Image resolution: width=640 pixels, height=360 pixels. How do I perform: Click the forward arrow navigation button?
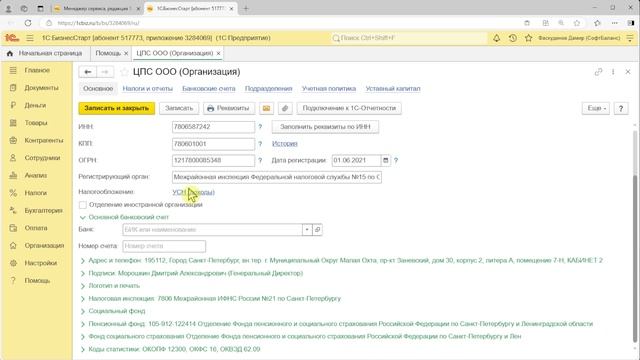click(105, 72)
